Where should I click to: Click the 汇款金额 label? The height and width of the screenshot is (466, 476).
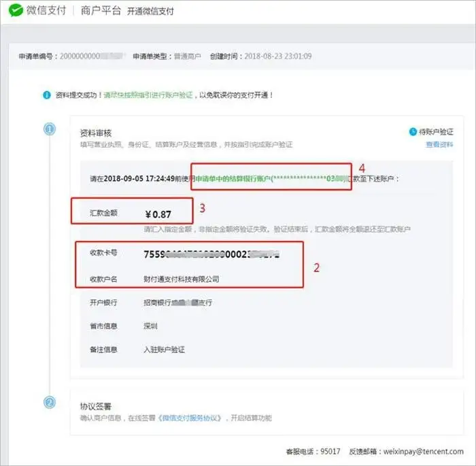[103, 213]
